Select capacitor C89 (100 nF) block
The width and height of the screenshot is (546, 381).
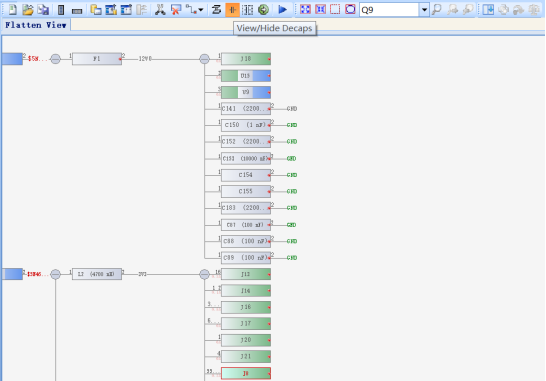coord(246,258)
